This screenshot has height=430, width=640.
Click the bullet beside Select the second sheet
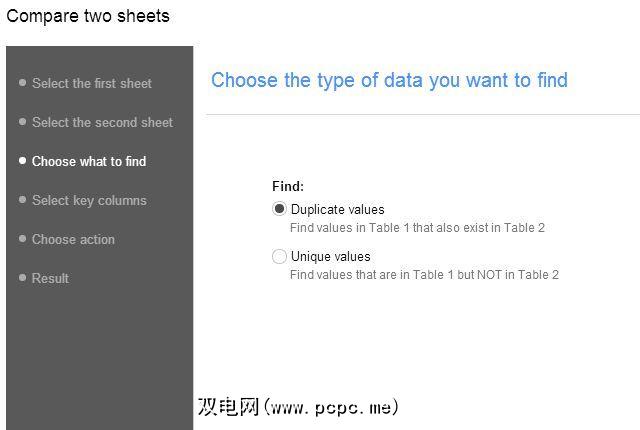click(22, 122)
